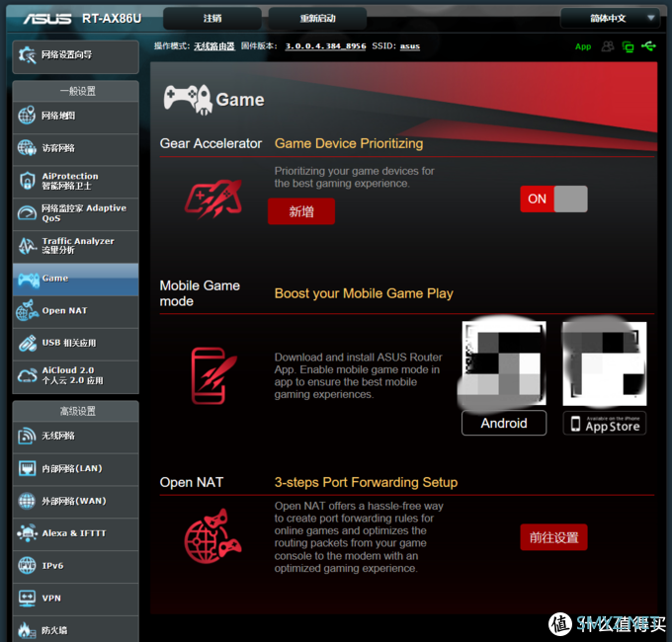This screenshot has height=642, width=672.
Task: Click the SSID asus link
Action: (410, 46)
